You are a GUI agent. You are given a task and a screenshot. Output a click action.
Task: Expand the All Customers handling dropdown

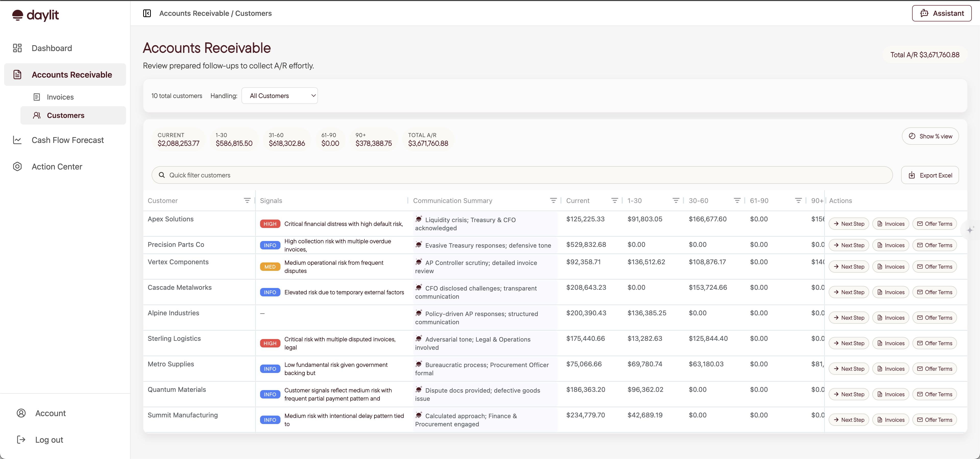point(280,96)
